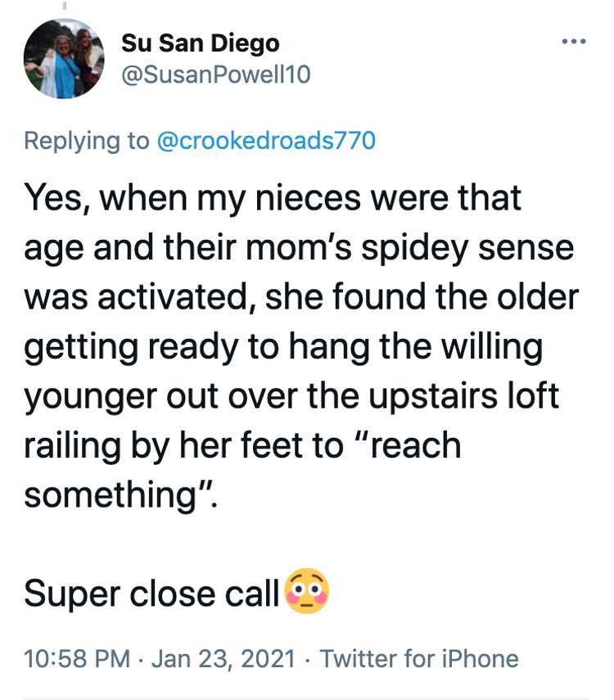
Task: Open the three-dot more options menu
Action: tap(574, 42)
